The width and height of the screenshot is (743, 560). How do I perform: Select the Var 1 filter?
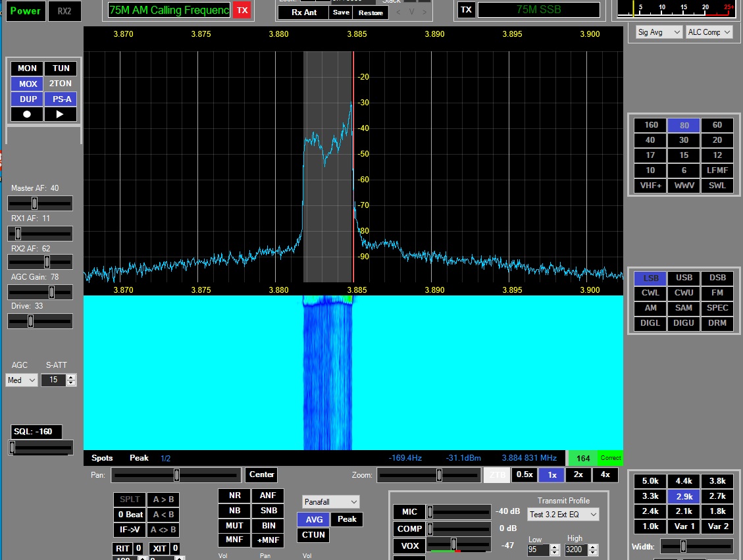click(684, 526)
